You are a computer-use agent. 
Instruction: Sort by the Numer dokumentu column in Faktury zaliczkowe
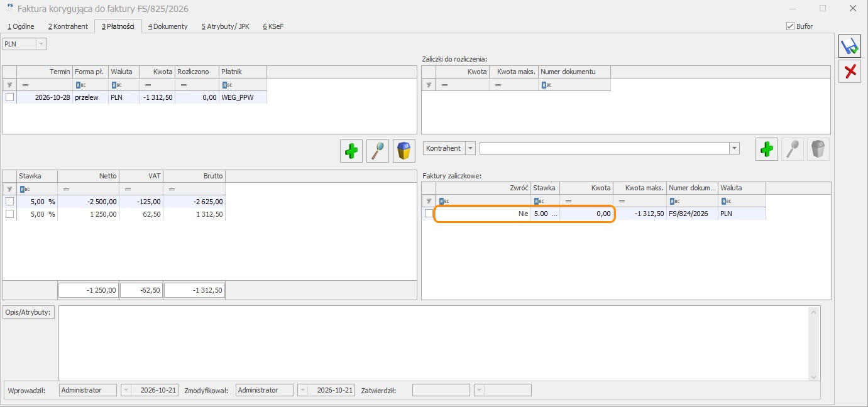tap(692, 188)
